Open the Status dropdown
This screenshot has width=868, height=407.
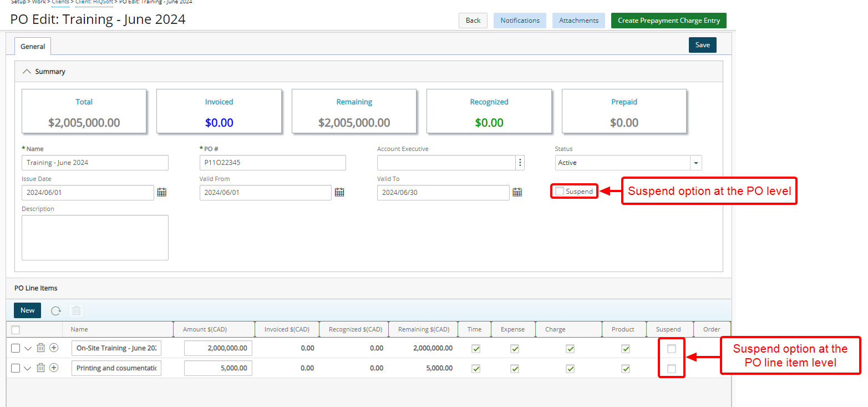[x=696, y=163]
